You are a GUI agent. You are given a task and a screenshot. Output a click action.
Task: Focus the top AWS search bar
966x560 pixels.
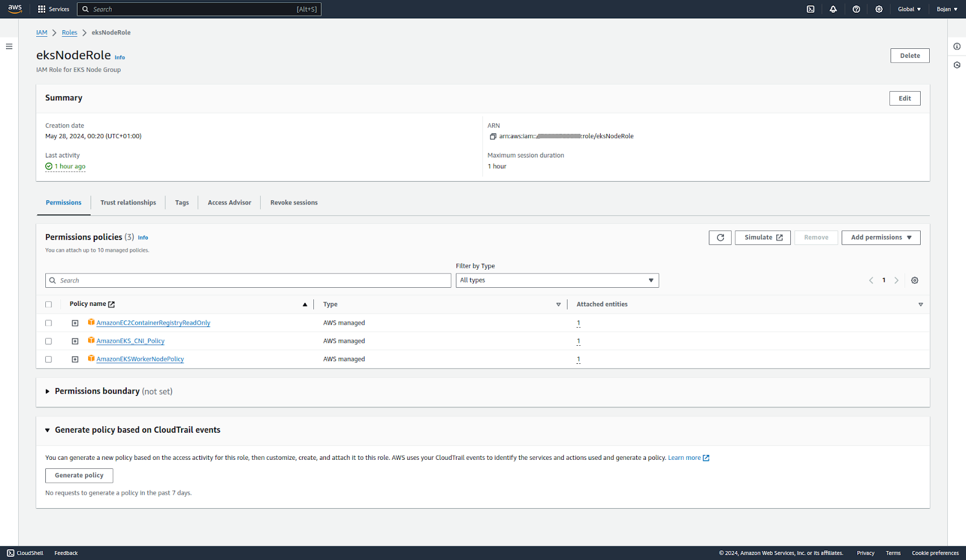click(199, 9)
